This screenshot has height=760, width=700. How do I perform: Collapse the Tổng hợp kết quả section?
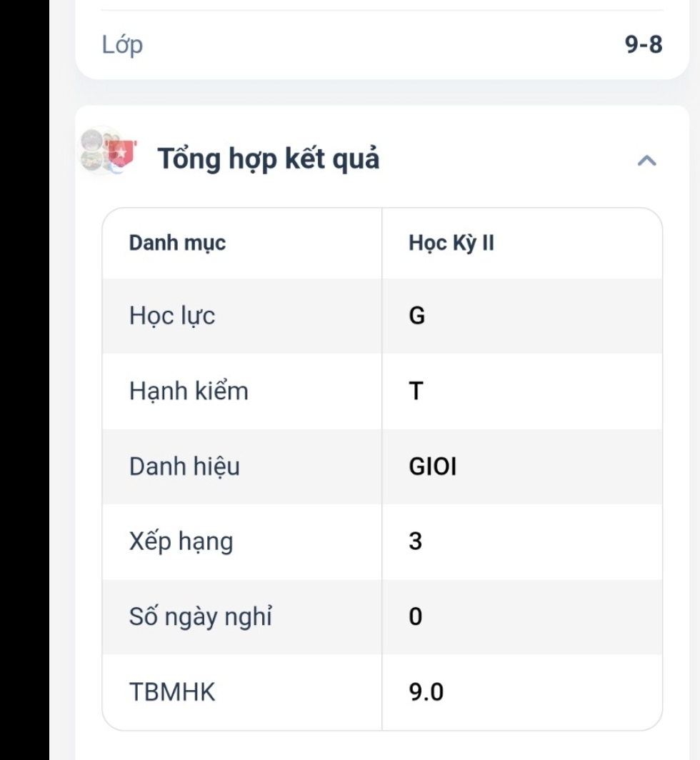click(x=646, y=161)
